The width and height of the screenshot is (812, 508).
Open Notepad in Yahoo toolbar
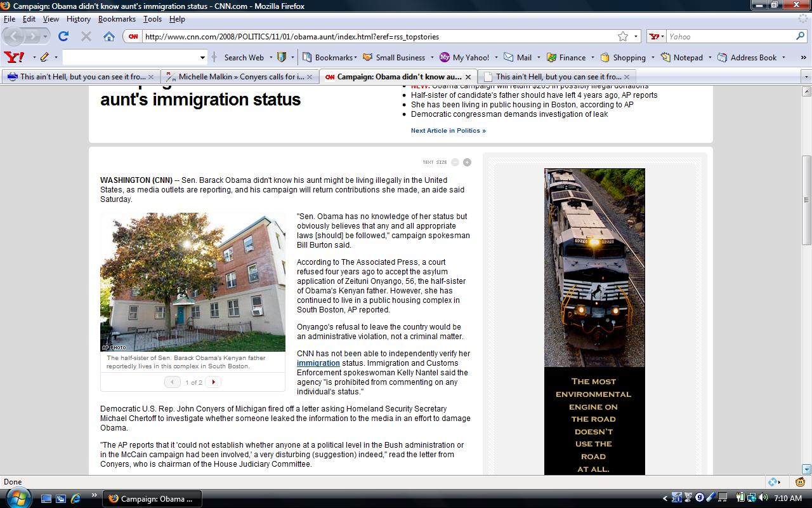click(682, 57)
